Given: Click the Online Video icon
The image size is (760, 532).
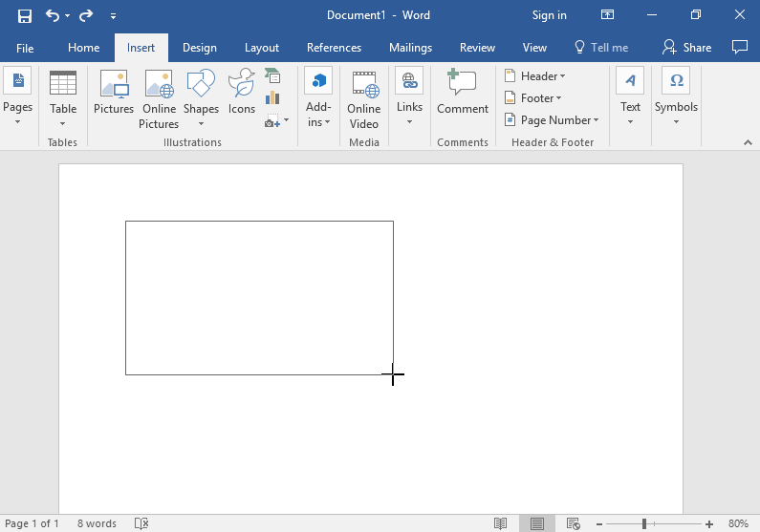Looking at the screenshot, I should tap(363, 98).
